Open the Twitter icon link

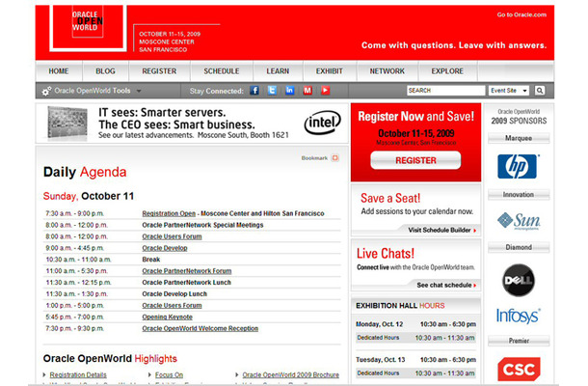(x=273, y=90)
